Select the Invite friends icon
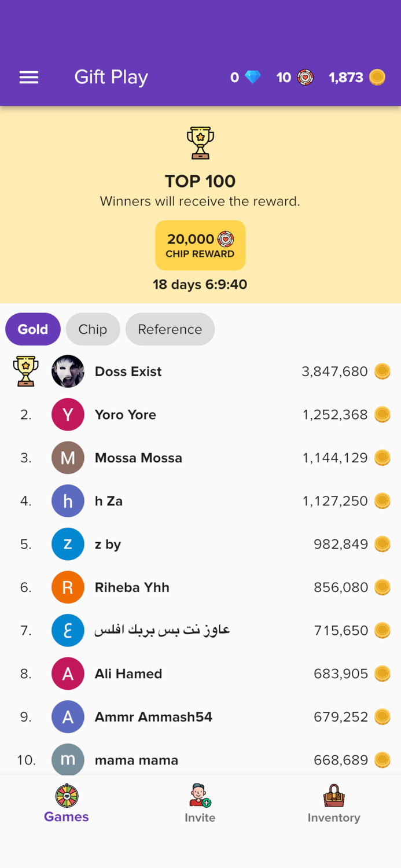 pyautogui.click(x=200, y=796)
